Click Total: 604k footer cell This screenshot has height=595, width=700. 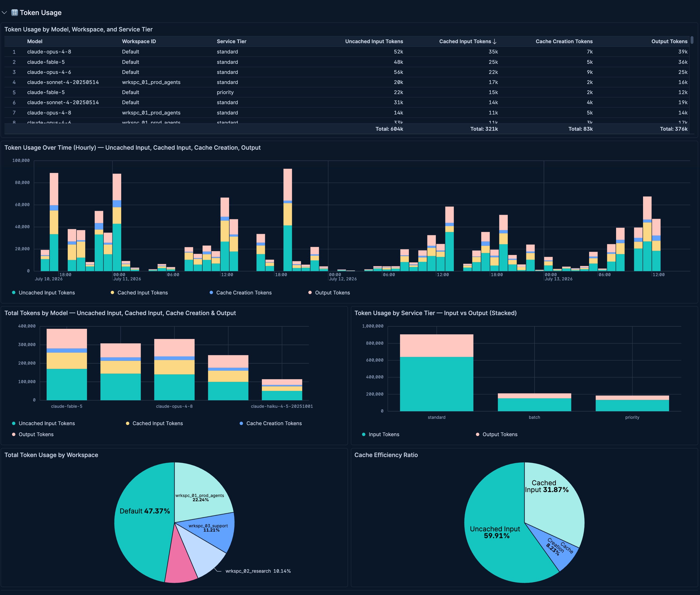pos(389,129)
